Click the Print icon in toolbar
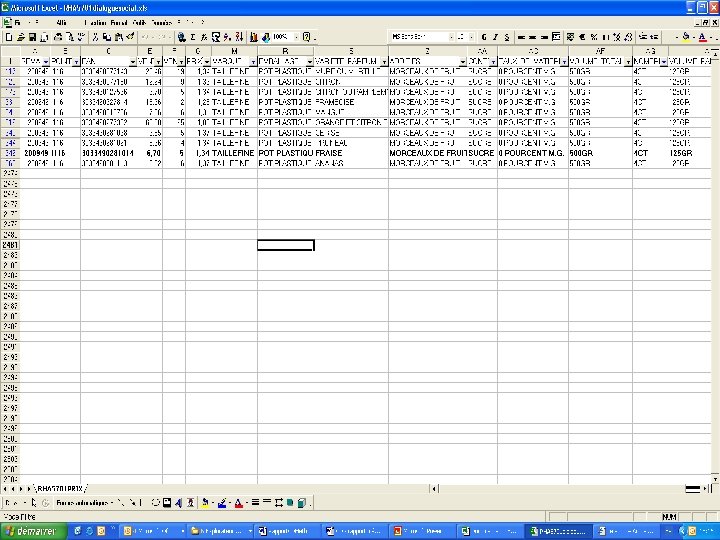The width and height of the screenshot is (720, 540). coord(58,37)
